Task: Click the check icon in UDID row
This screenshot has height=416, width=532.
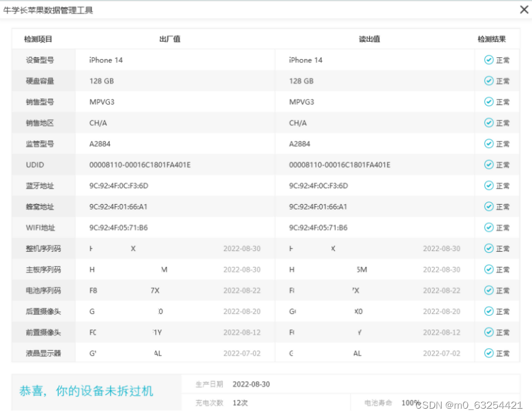Action: click(489, 164)
